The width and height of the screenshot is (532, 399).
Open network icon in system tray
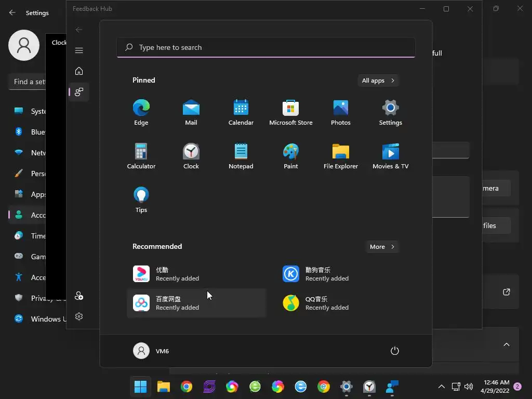point(456,387)
